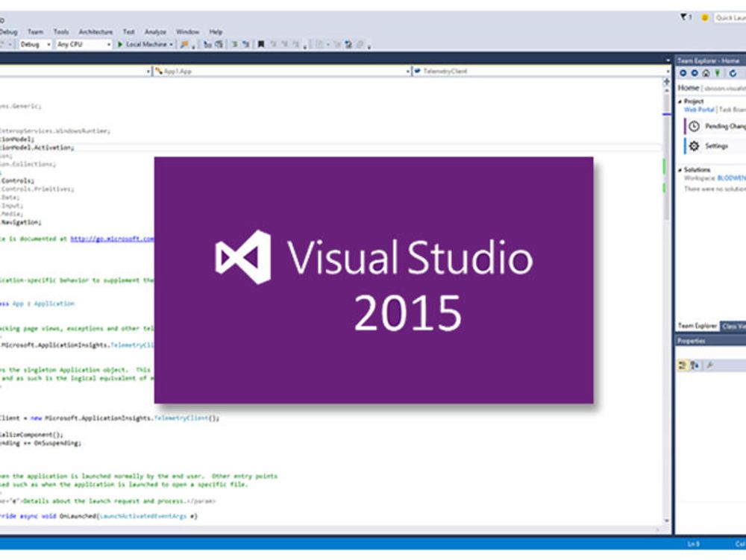Click the toolbar icon right of Find icon
Viewport: 746px width, 560px height.
tap(207, 44)
